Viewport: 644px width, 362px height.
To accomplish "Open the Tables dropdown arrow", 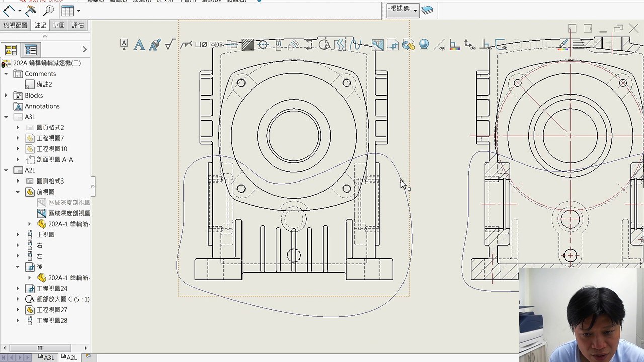I will pos(78,11).
